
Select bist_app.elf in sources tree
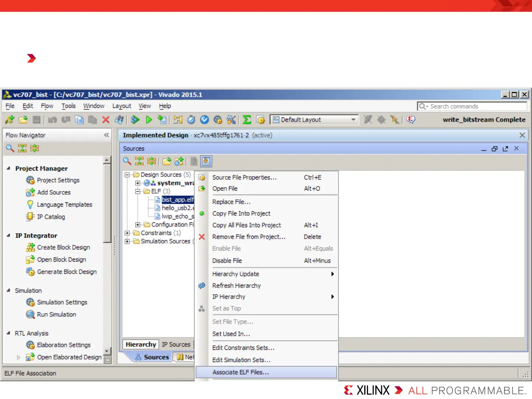coord(178,199)
